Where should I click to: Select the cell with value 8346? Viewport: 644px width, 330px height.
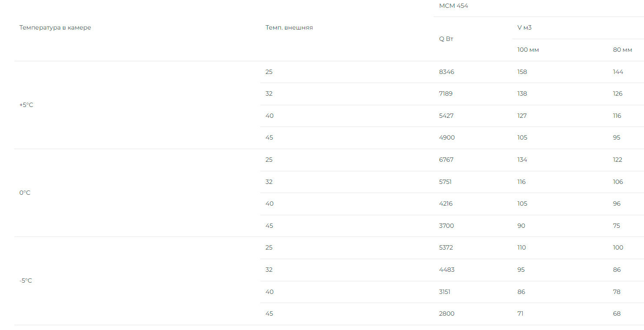click(x=446, y=72)
